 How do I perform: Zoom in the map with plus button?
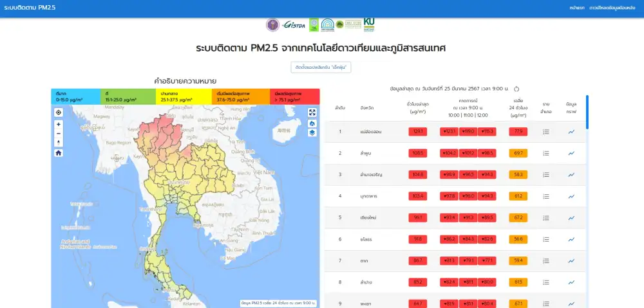pos(59,124)
